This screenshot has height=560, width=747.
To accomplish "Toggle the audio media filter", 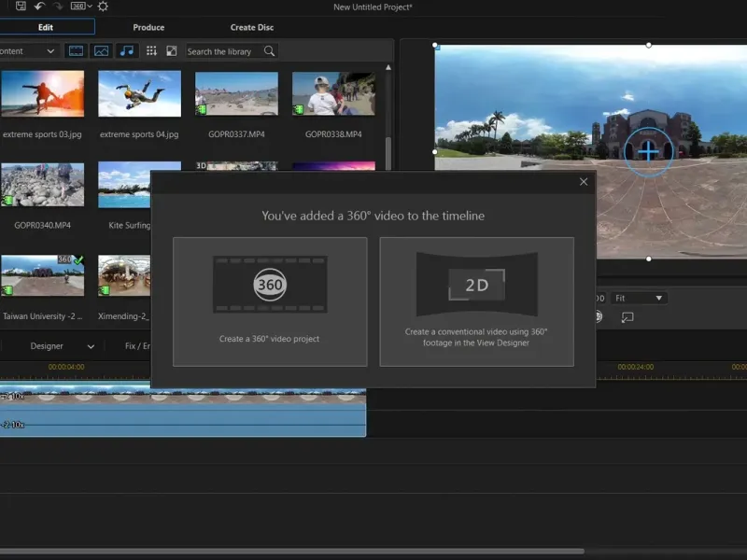I will [x=126, y=51].
